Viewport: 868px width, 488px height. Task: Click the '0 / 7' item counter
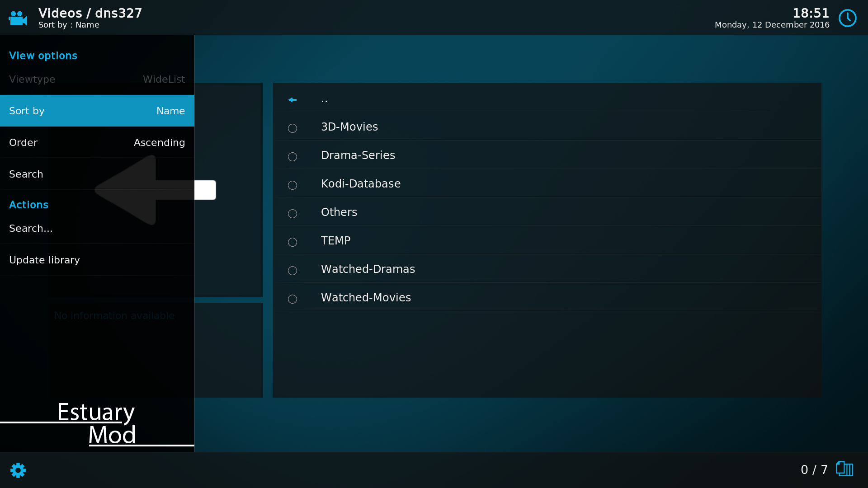[814, 470]
